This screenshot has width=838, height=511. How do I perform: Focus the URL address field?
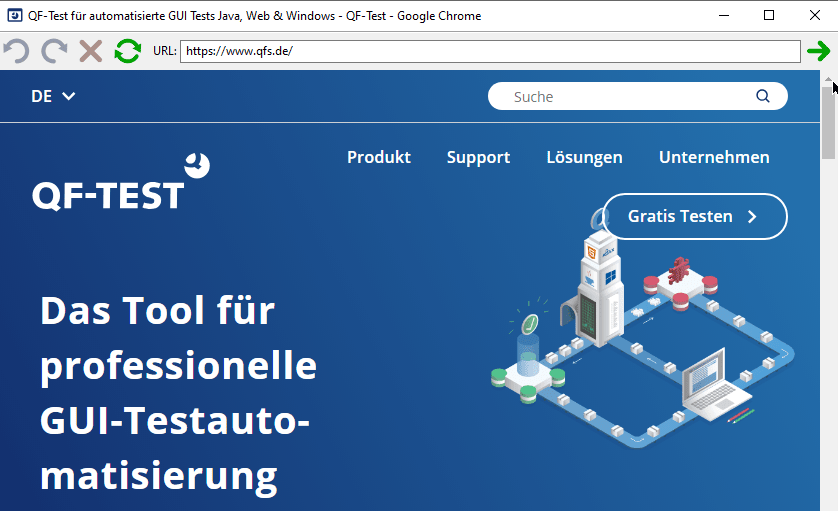click(x=490, y=51)
